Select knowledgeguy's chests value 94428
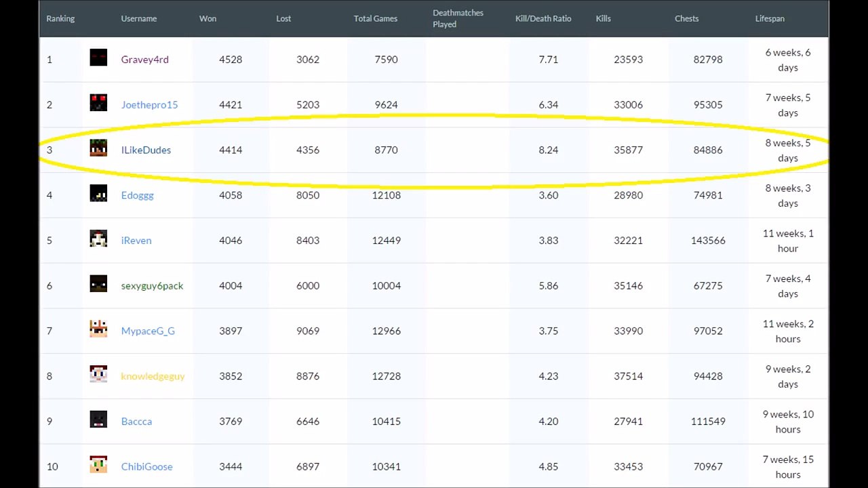Viewport: 868px width, 488px height. click(708, 376)
